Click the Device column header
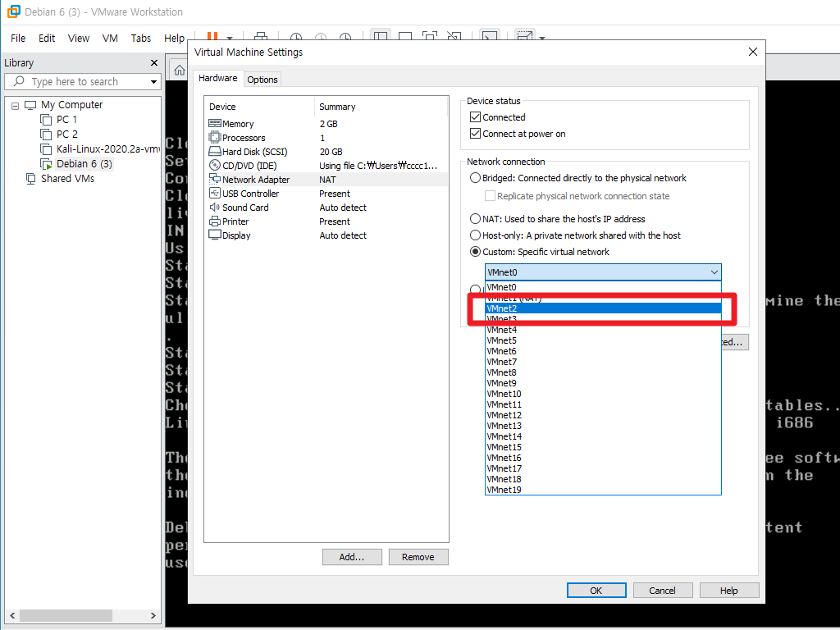840x630 pixels. coord(260,107)
